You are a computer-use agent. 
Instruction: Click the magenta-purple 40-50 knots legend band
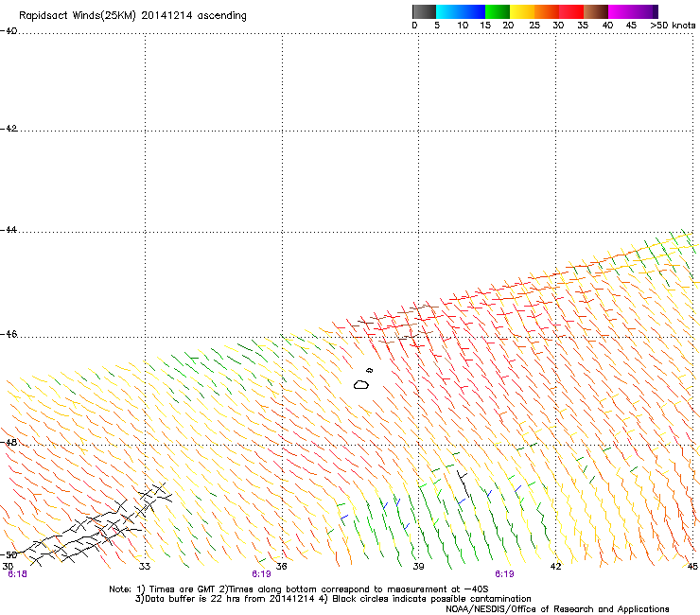[633, 11]
